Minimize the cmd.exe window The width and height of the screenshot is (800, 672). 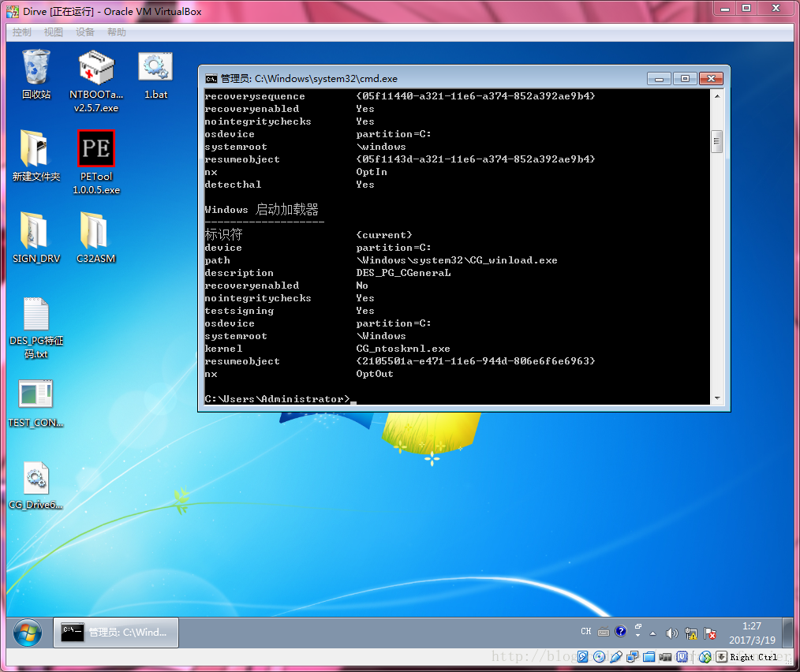click(x=660, y=79)
